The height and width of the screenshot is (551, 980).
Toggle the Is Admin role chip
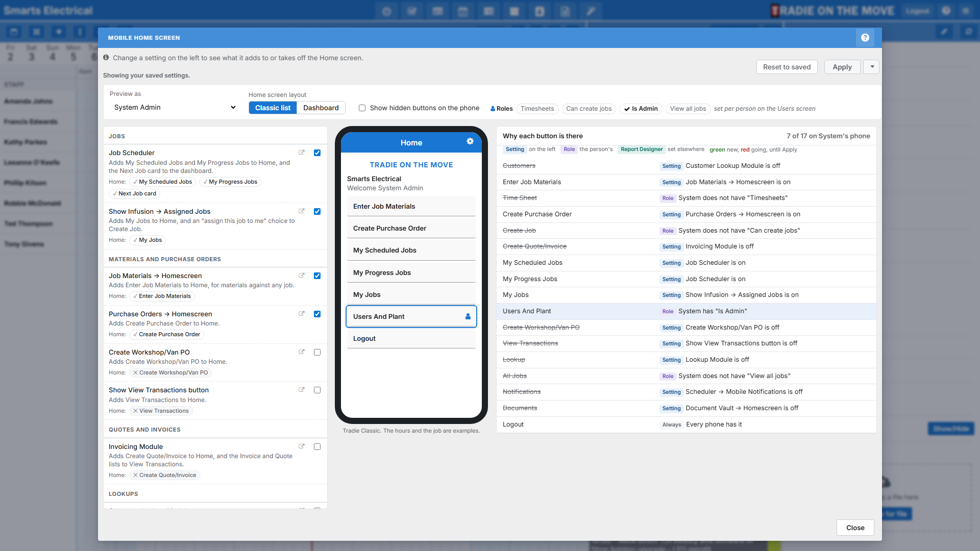pyautogui.click(x=641, y=109)
